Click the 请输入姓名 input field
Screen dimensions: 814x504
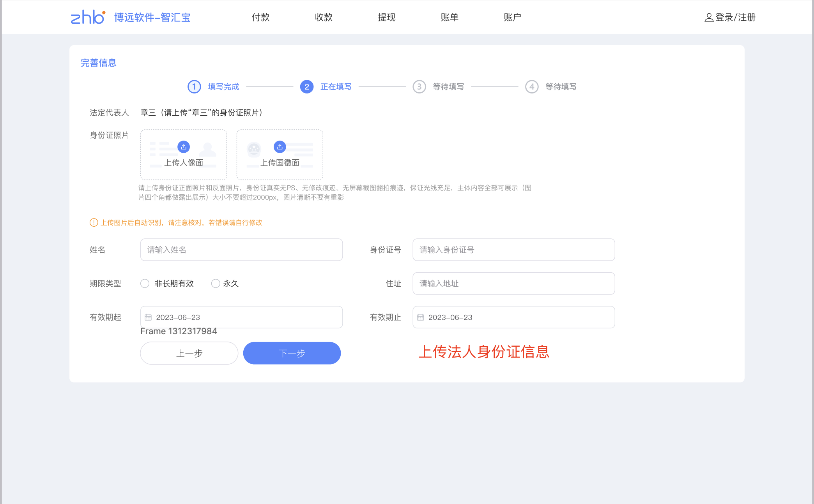[242, 250]
